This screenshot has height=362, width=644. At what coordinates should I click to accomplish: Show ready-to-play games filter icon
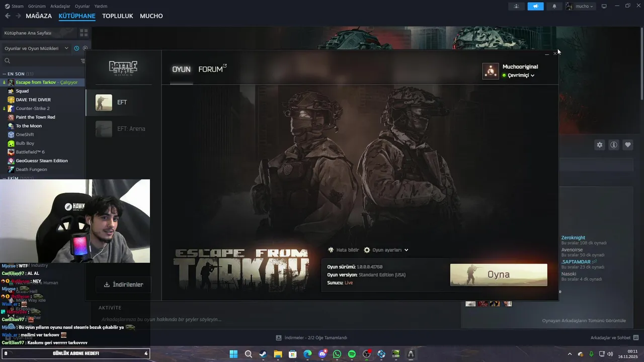85,48
